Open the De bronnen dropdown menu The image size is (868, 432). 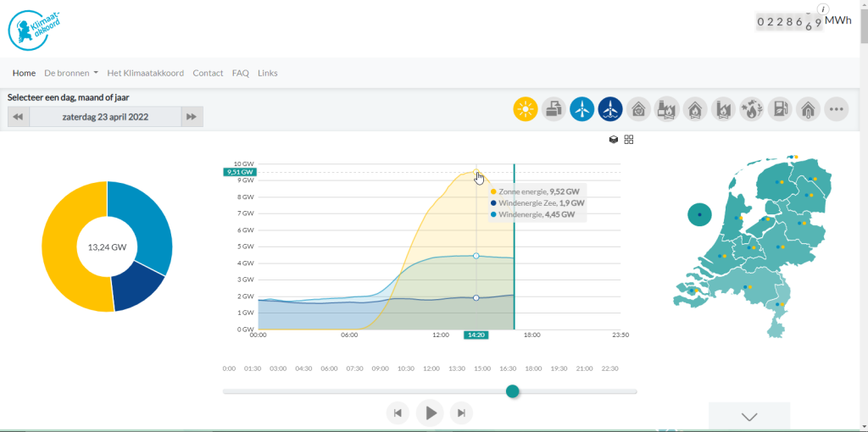tap(71, 73)
